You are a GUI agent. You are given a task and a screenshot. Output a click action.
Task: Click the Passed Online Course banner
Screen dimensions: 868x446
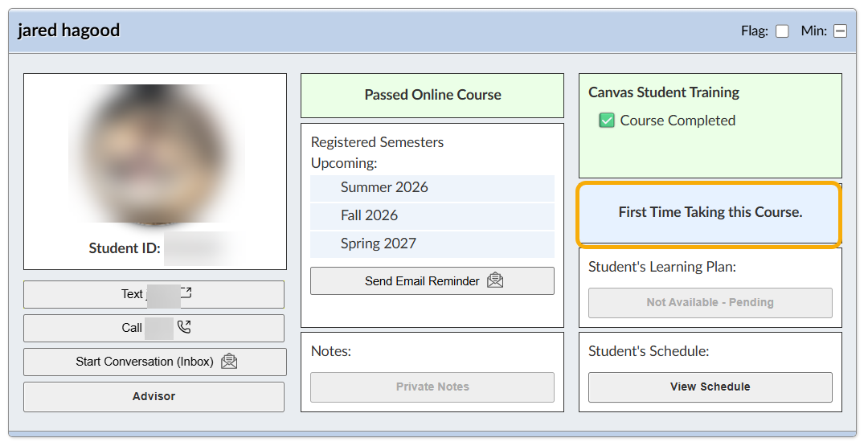click(432, 95)
